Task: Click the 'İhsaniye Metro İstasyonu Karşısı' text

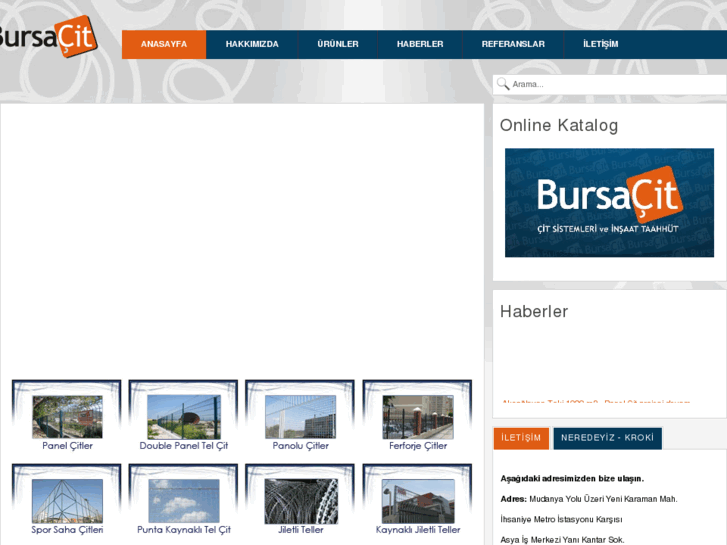Action: [x=561, y=519]
